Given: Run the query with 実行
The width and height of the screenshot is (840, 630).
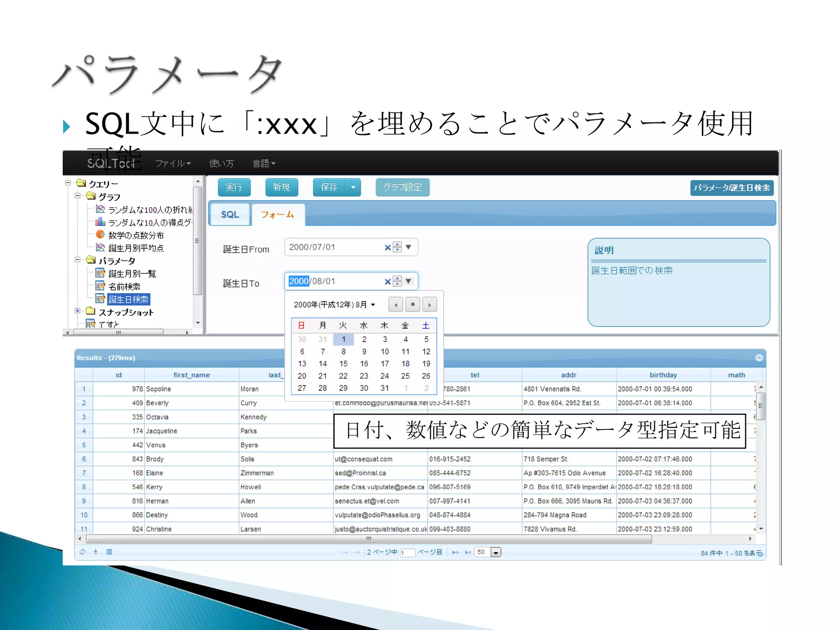Looking at the screenshot, I should (234, 187).
